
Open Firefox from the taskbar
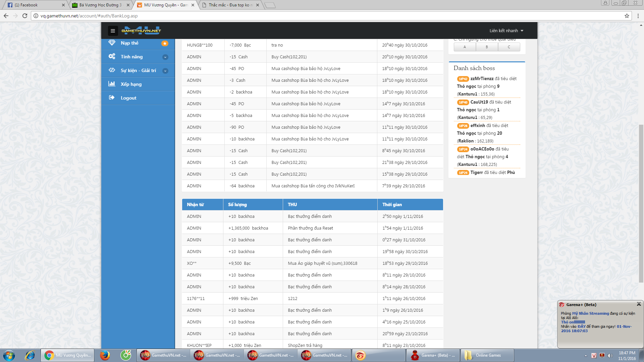coord(105,355)
